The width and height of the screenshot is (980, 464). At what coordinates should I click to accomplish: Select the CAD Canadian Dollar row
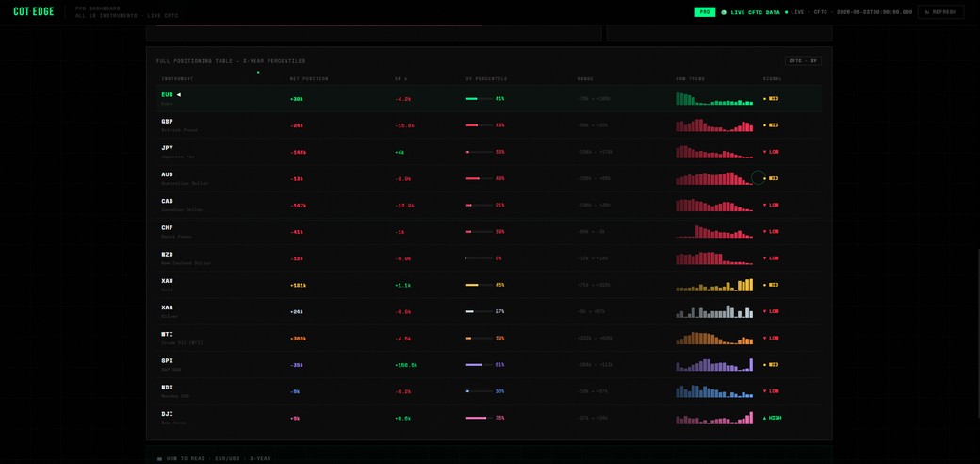coord(489,205)
